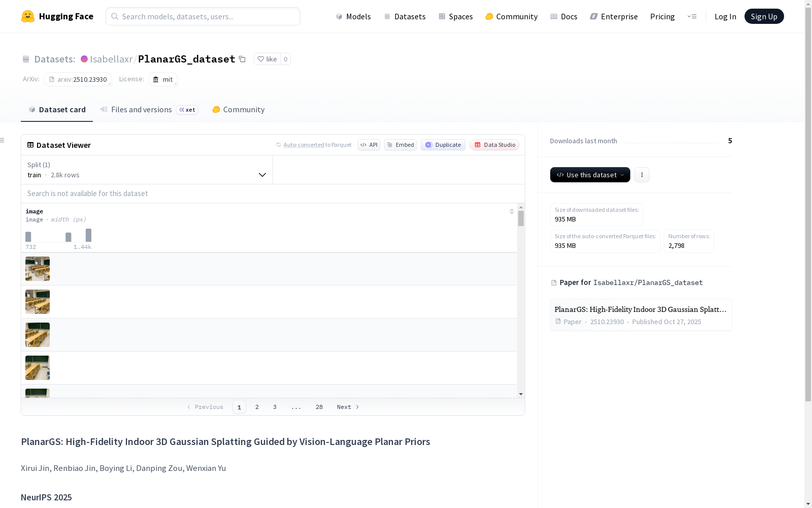
Task: Click Next page in the viewer pagination
Action: (348, 407)
